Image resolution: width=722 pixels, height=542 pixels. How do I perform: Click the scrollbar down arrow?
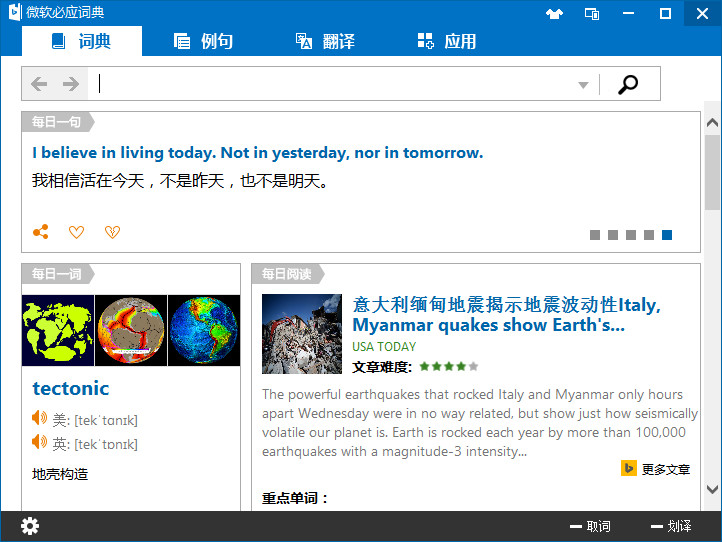click(712, 489)
